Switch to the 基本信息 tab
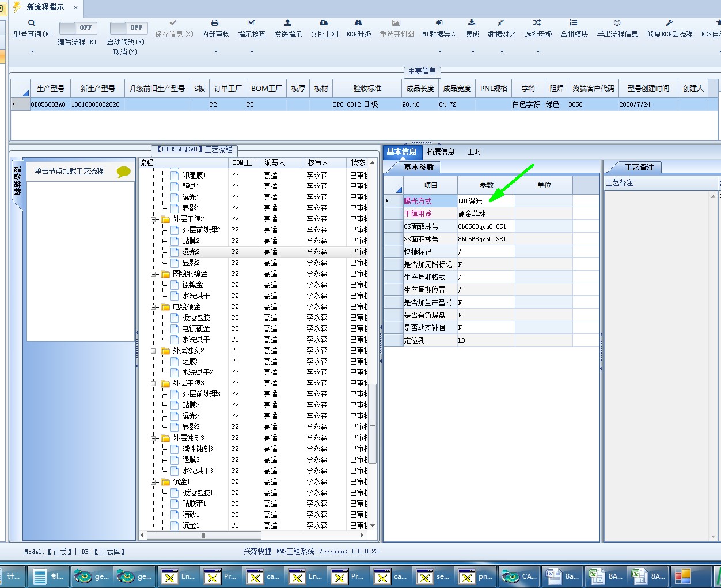The width and height of the screenshot is (721, 588). click(401, 152)
